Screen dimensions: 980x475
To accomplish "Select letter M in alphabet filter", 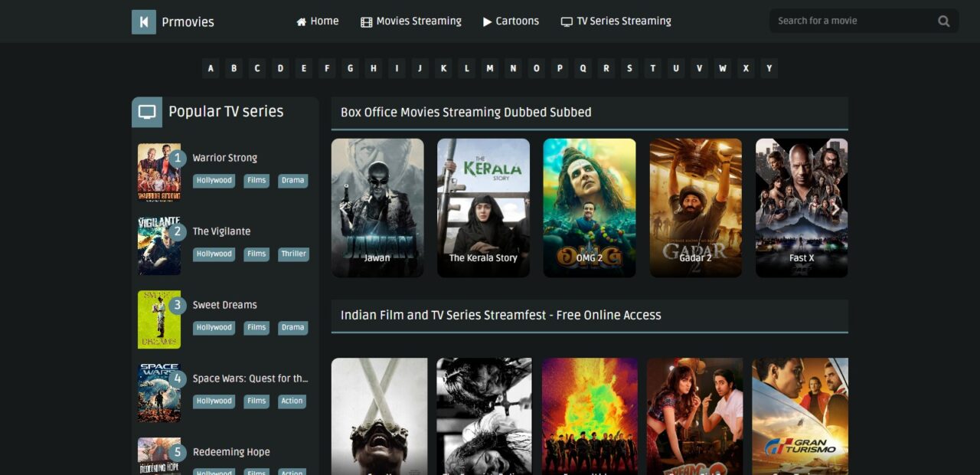I will point(490,68).
